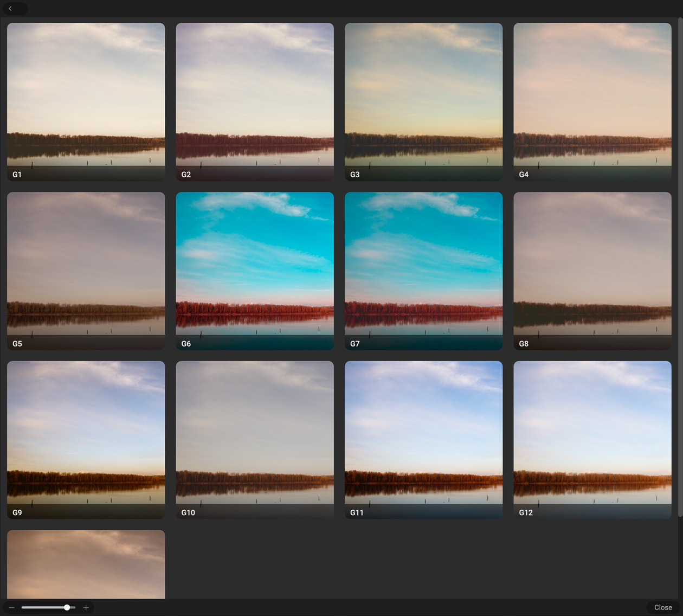Apply the G8 preset thumbnail
Viewport: 683px width, 616px height.
coord(592,271)
